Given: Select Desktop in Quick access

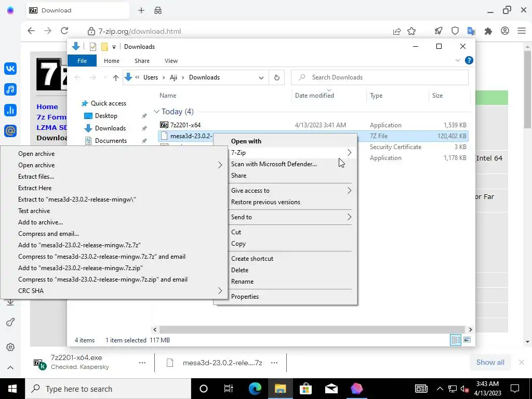Looking at the screenshot, I should point(106,116).
